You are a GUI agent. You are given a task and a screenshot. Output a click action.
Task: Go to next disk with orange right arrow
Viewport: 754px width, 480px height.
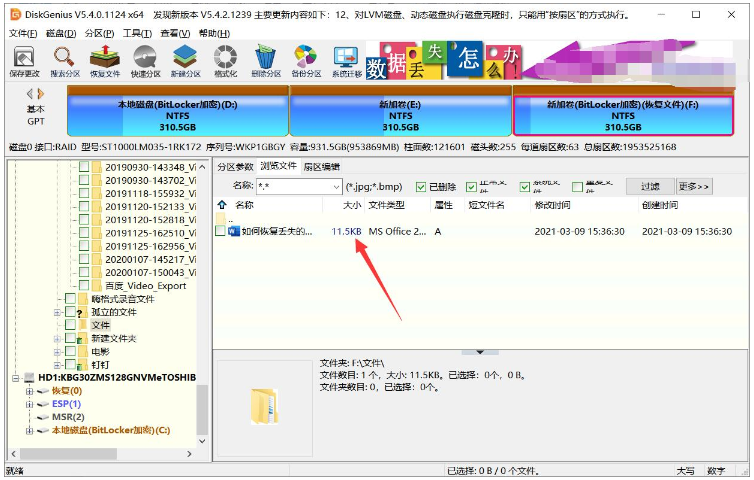pyautogui.click(x=40, y=93)
